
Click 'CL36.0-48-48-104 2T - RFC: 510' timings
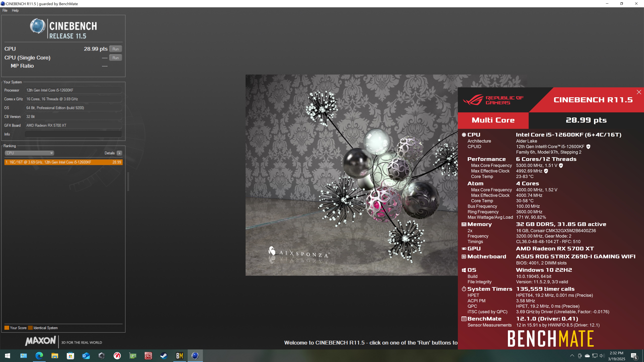548,242
